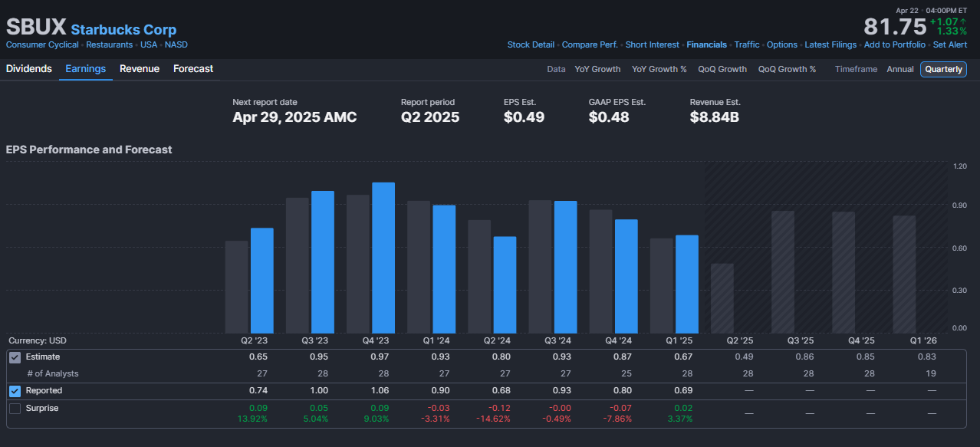Open Compare Perf. link
Screen dimensions: 980x447
pyautogui.click(x=590, y=44)
